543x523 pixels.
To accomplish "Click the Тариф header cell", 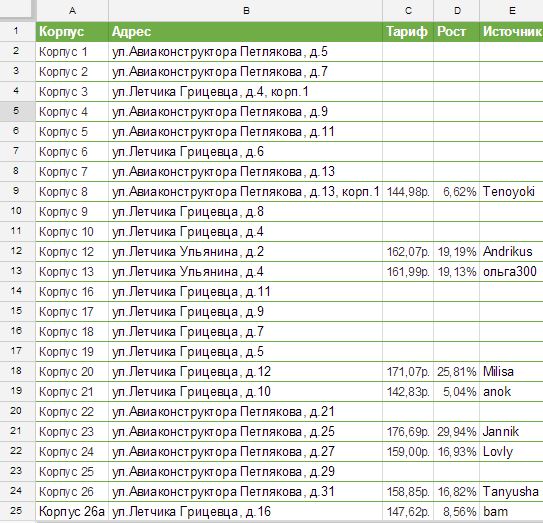I will click(408, 32).
